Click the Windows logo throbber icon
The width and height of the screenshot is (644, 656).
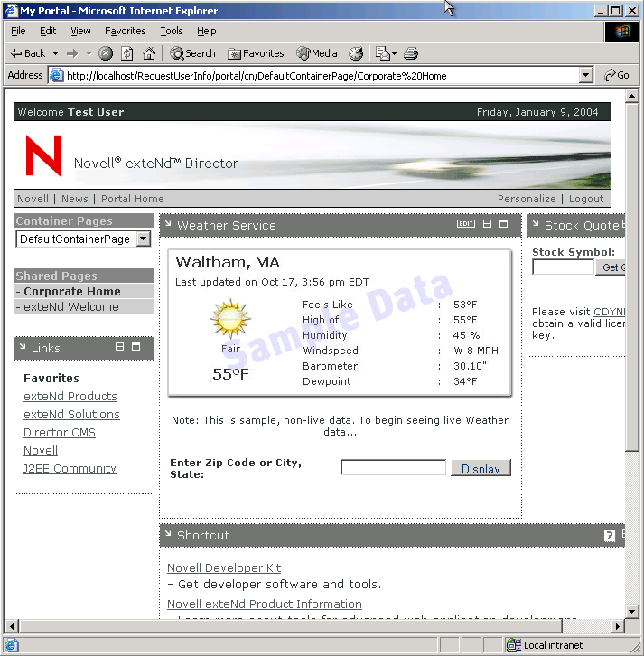(621, 32)
